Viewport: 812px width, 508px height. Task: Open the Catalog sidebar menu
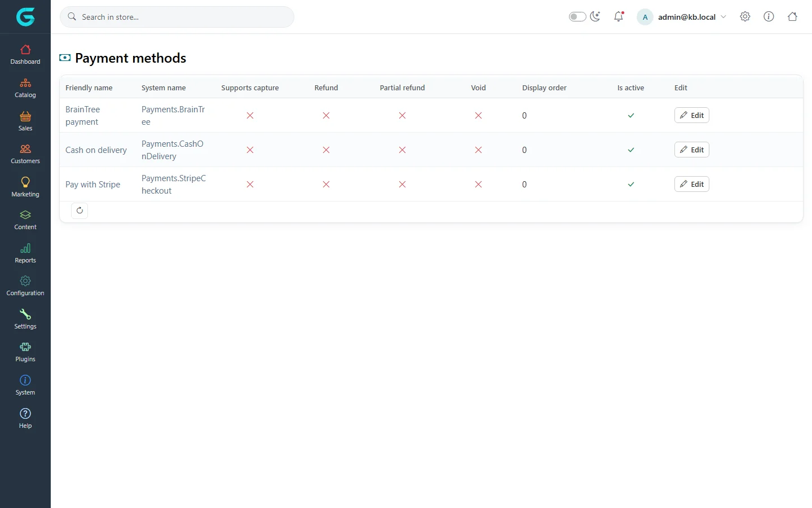tap(25, 88)
